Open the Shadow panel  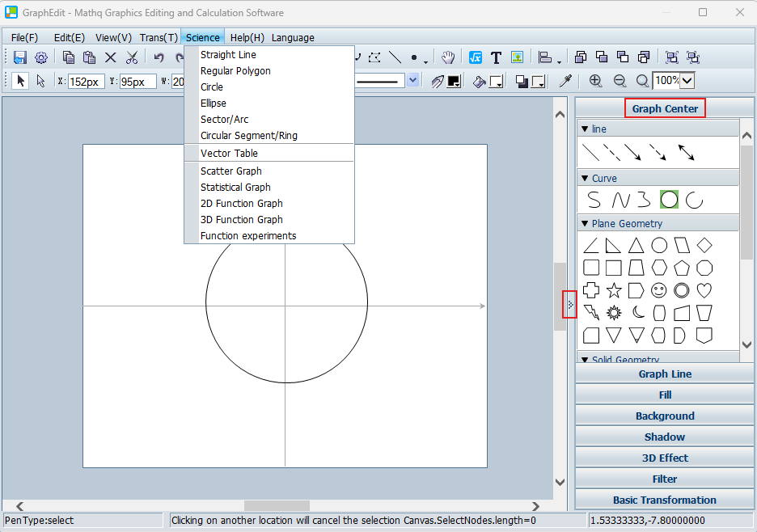pyautogui.click(x=664, y=437)
